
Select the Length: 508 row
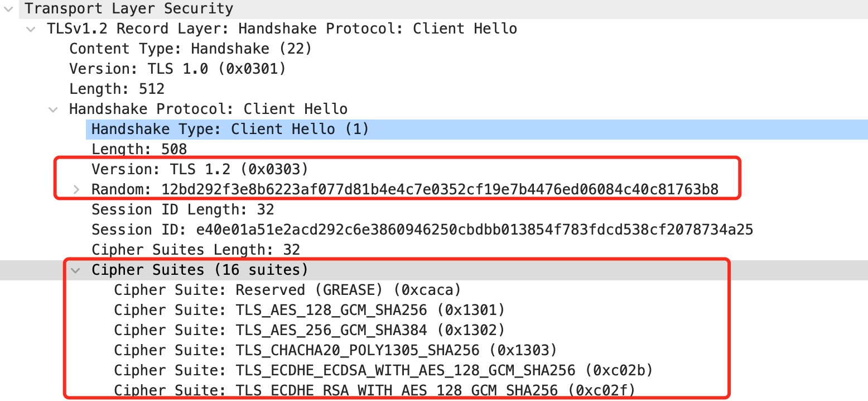(139, 149)
